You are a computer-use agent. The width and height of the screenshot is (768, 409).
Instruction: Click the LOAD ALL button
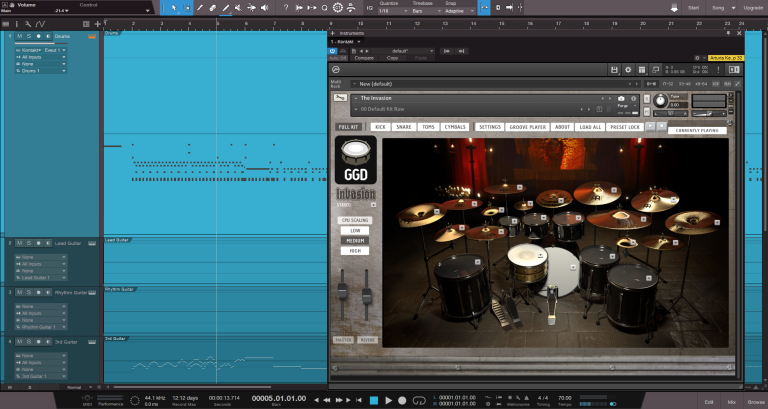590,127
